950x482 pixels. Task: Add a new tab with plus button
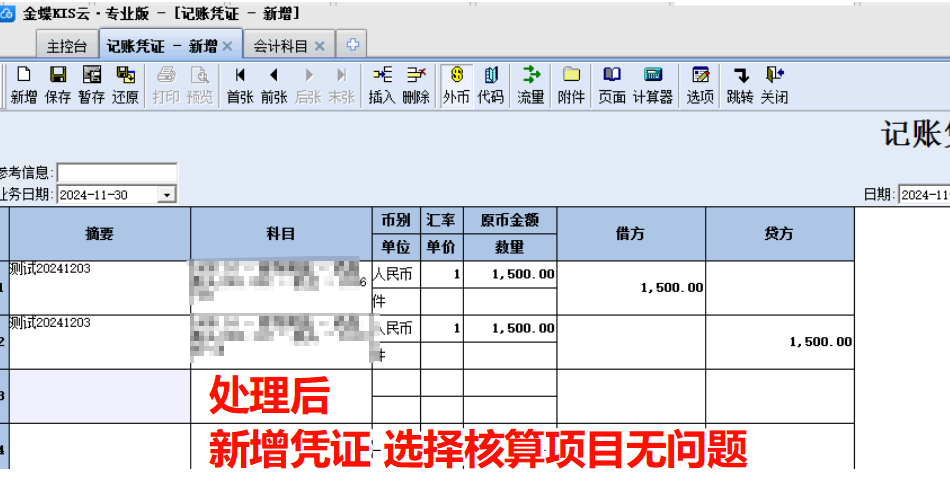352,45
